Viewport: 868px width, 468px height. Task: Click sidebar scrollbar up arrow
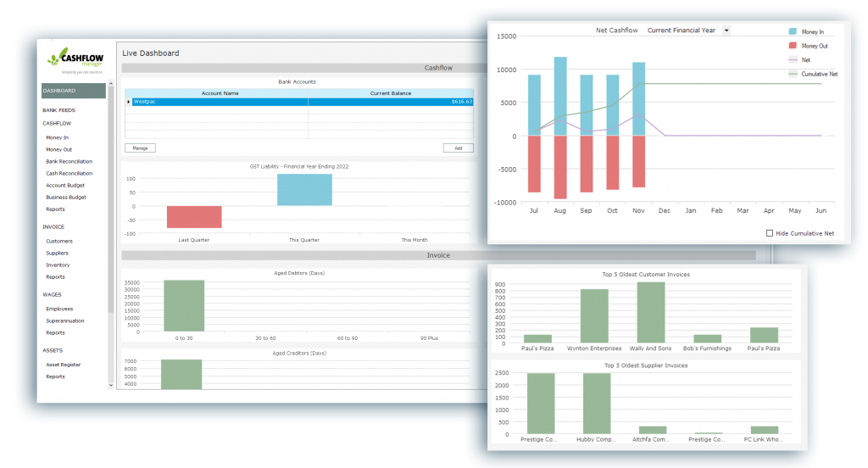tap(111, 84)
